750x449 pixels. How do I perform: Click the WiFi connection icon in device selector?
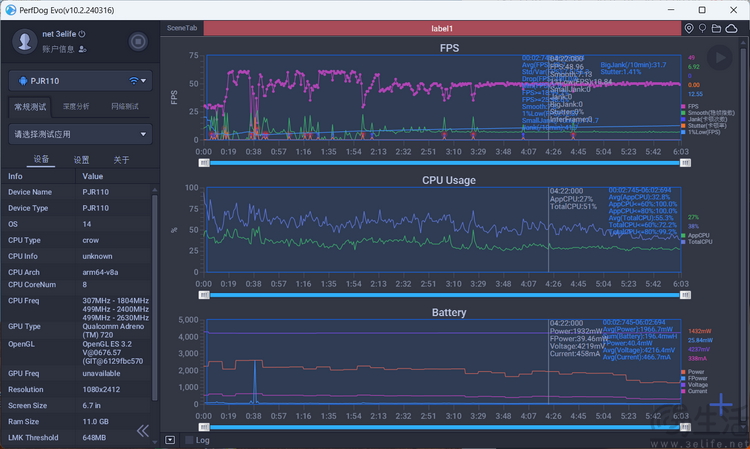coord(134,81)
